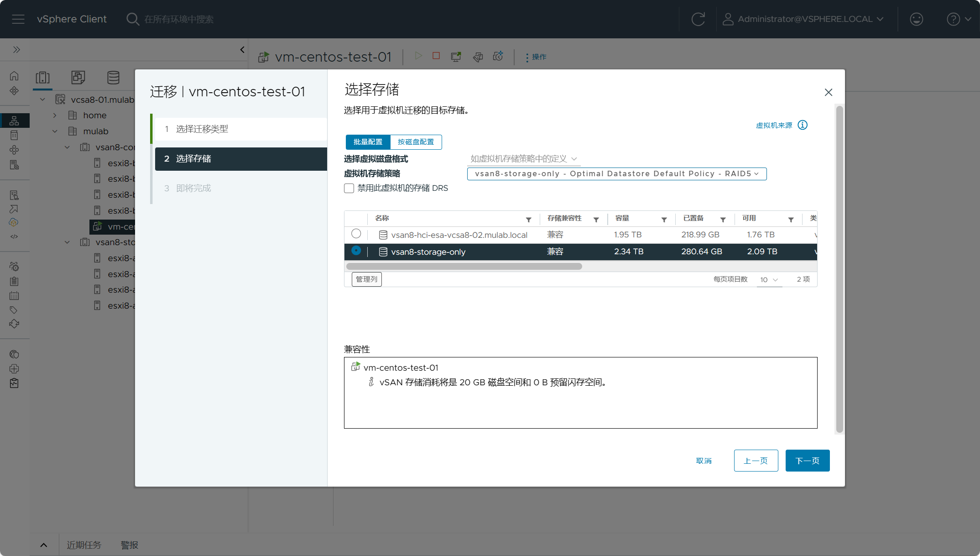This screenshot has height=556, width=980.
Task: Click the table horizontal scrollbar
Action: (464, 266)
